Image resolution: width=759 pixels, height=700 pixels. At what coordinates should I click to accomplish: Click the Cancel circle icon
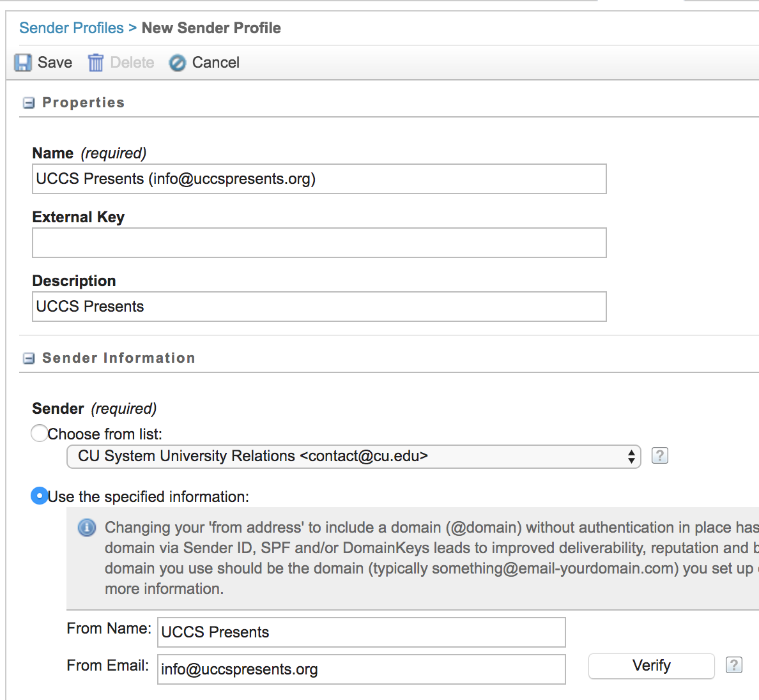[x=177, y=63]
